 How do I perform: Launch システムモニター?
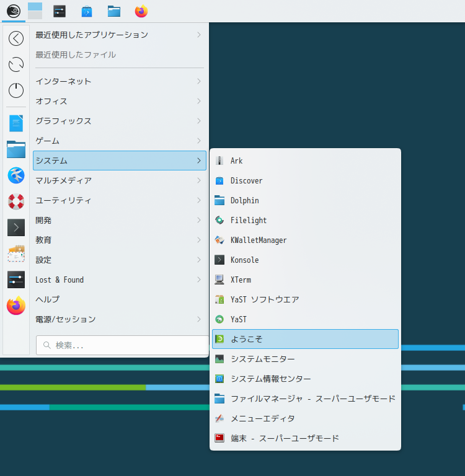pos(305,359)
